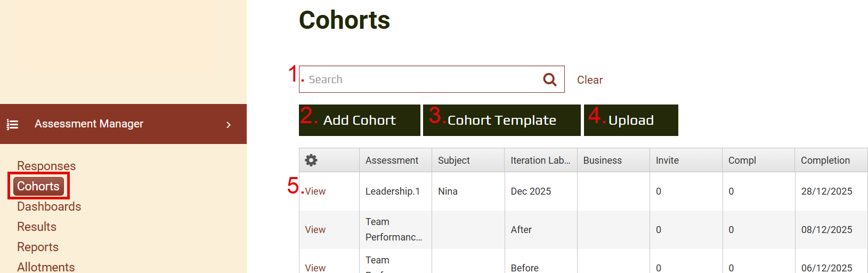Go to Dashboards in the sidebar
Viewport: 868px width, 273px height.
(x=49, y=206)
